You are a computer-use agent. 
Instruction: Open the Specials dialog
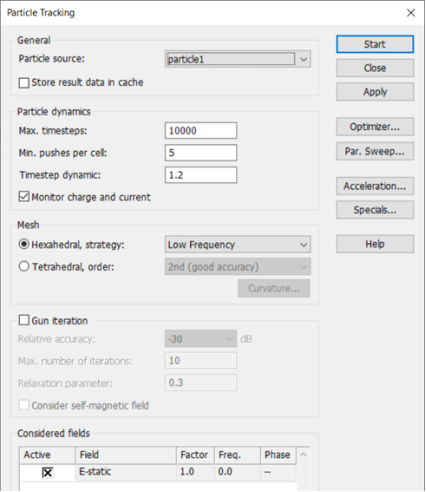click(375, 210)
